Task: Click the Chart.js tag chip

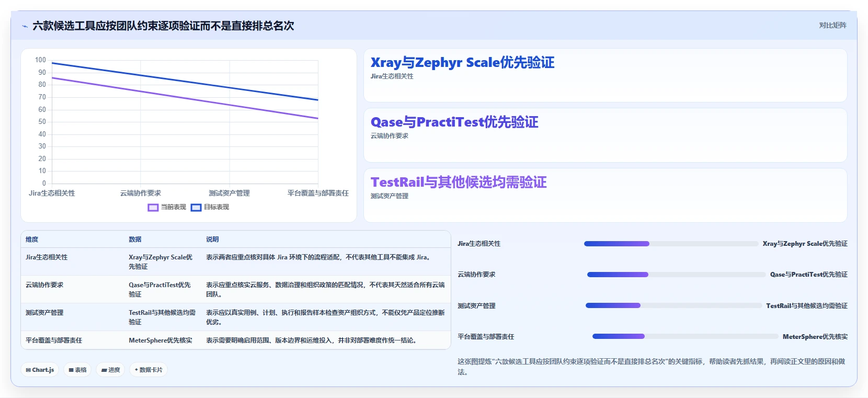Action: (40, 370)
